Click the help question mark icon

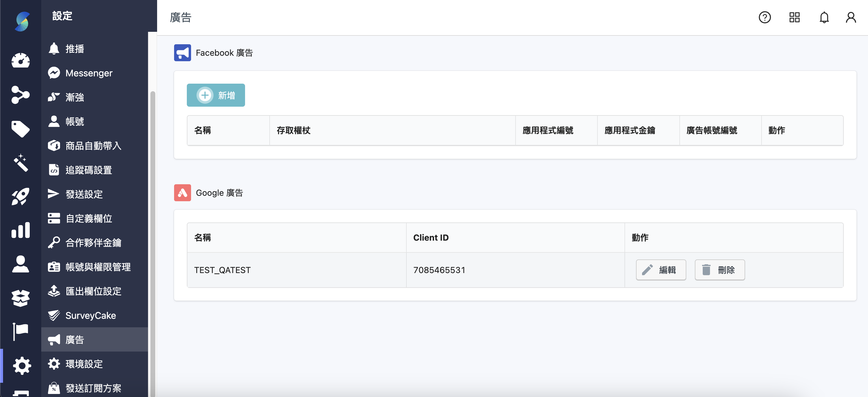765,17
